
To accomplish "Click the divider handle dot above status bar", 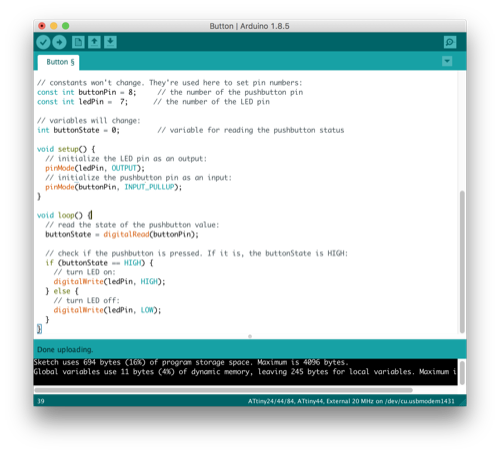I will (250, 336).
